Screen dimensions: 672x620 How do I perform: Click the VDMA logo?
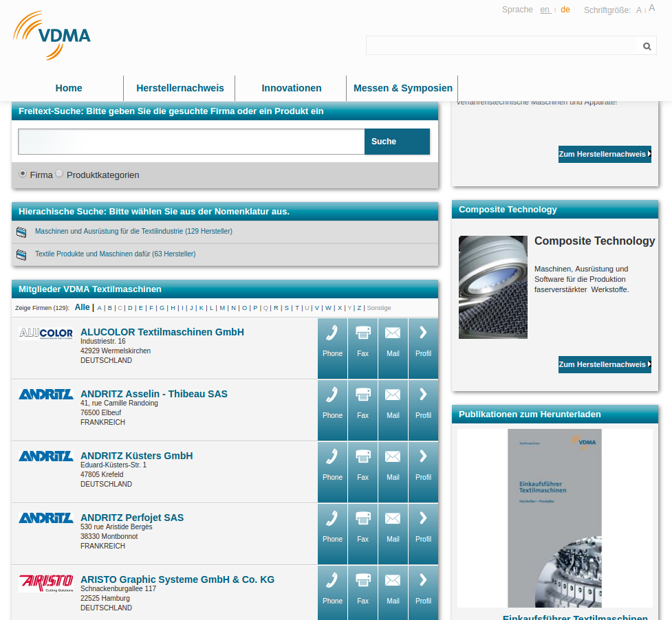click(x=52, y=35)
